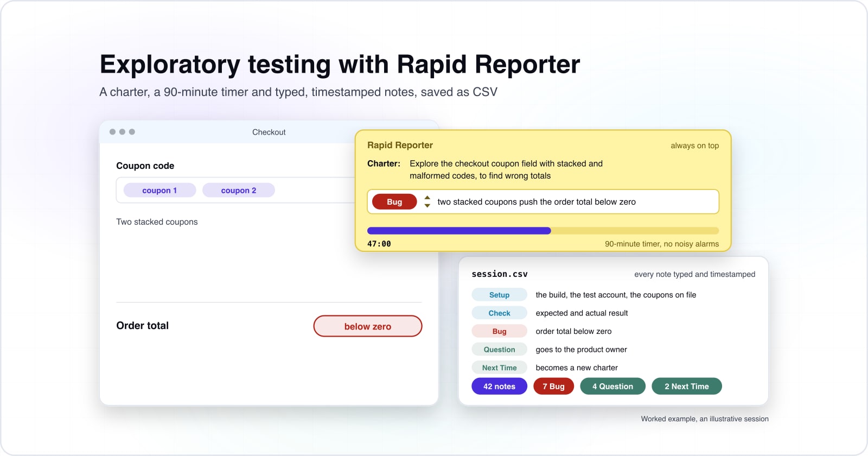The width and height of the screenshot is (868, 456).
Task: Click the 'every note typed and timestamped' caption
Action: [x=694, y=274]
